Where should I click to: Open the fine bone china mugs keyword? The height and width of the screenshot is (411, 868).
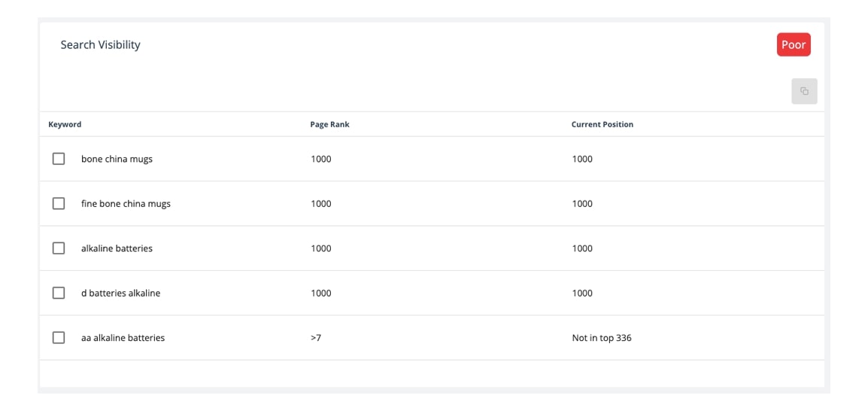tap(126, 204)
